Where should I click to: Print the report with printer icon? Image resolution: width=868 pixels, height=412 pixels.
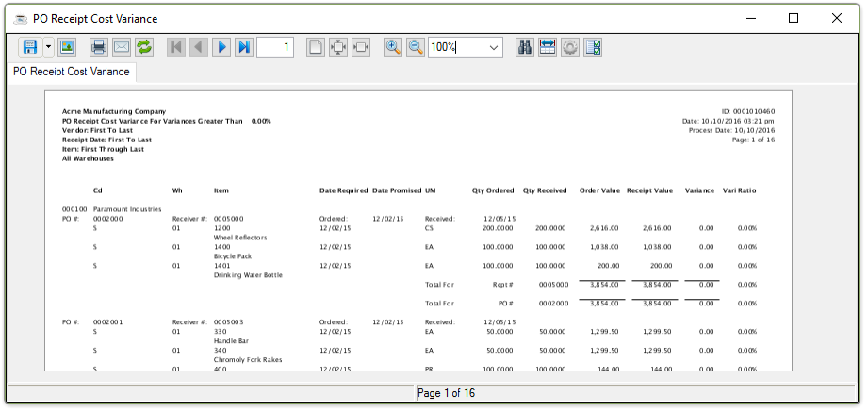98,47
